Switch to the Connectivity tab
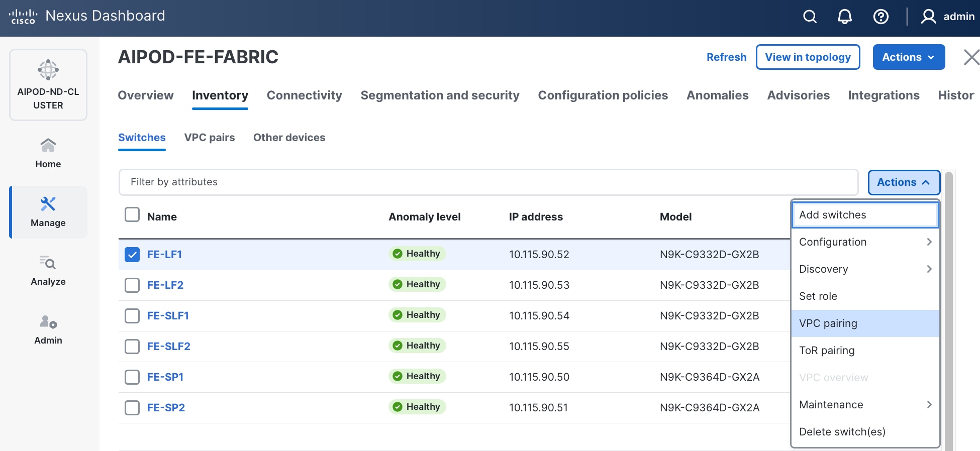 point(304,95)
